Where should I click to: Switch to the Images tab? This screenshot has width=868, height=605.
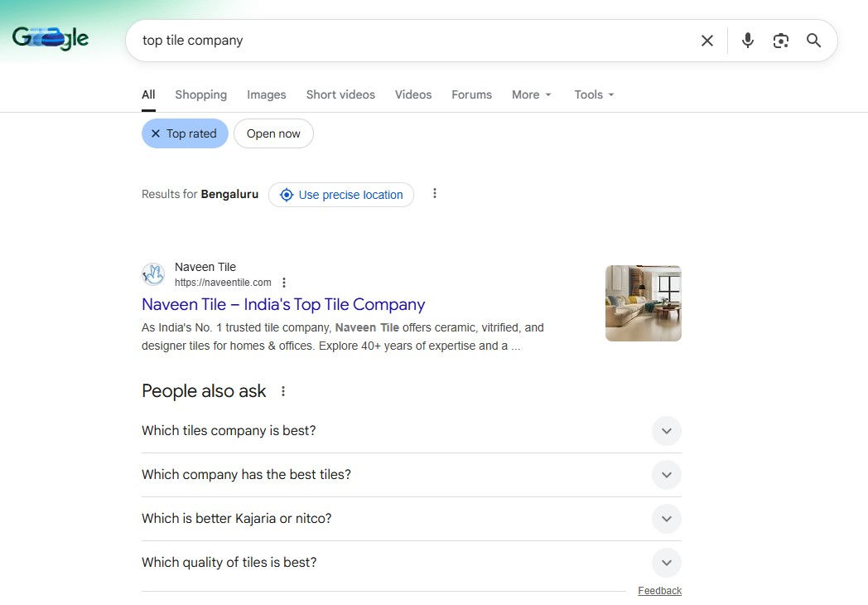tap(266, 94)
